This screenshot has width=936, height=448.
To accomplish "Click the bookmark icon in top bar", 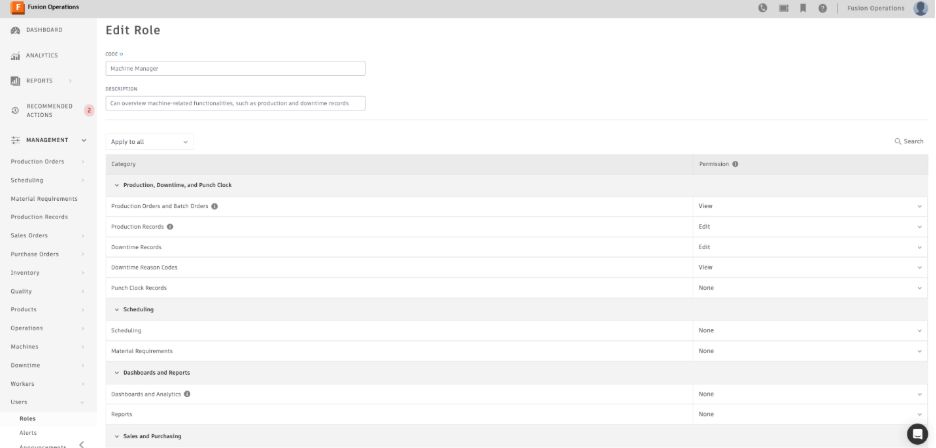I will tap(803, 8).
